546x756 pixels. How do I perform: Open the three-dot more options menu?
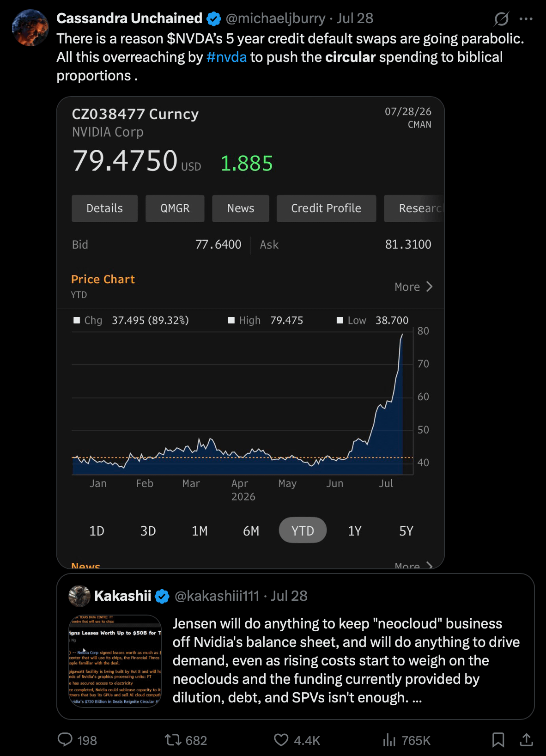pos(526,19)
